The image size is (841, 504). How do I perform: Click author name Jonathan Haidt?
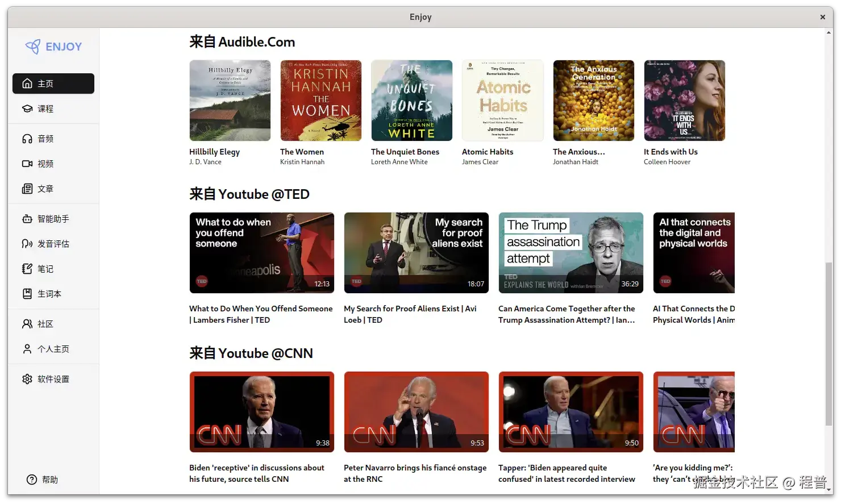[x=576, y=162]
